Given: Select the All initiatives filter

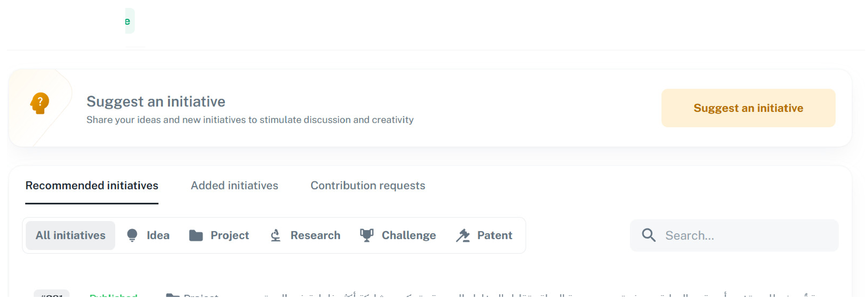Looking at the screenshot, I should click(70, 235).
